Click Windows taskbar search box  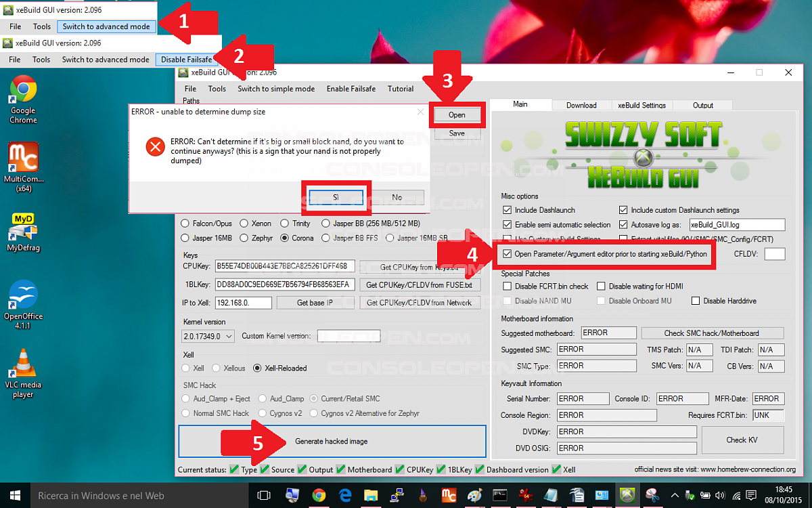tap(139, 495)
